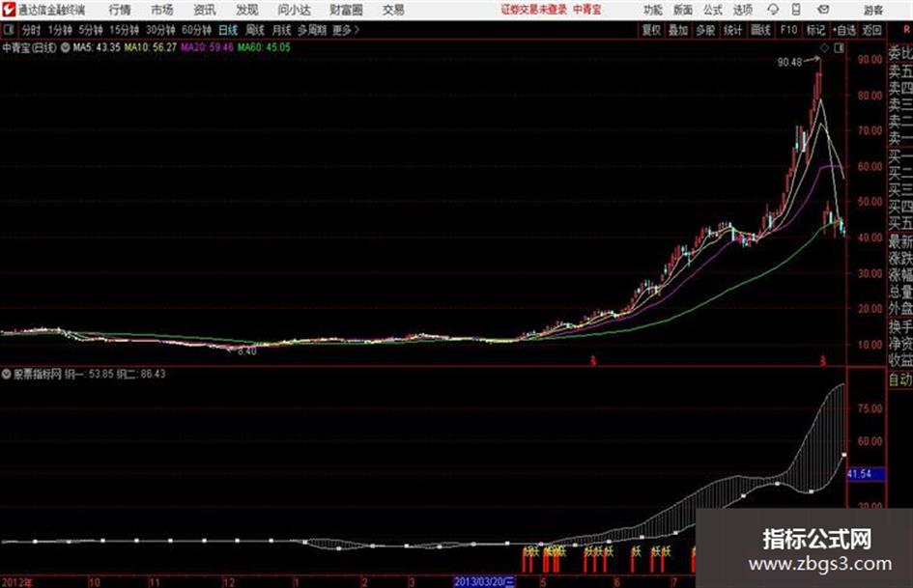
Task: Click the 证券交易未登录 login link
Action: pos(534,10)
